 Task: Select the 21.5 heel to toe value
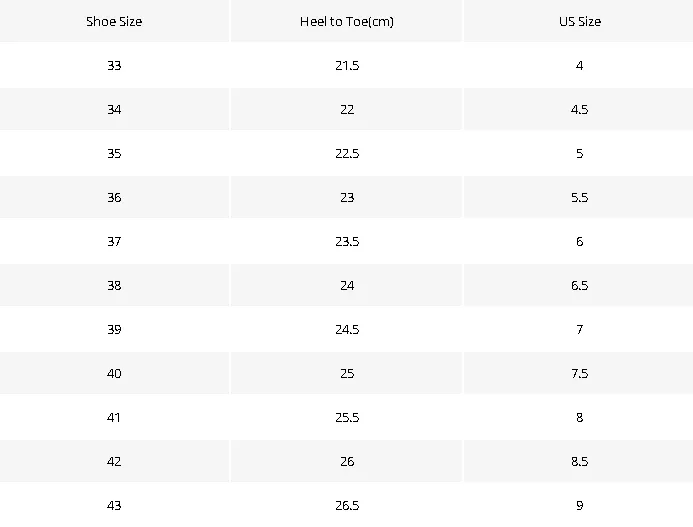click(347, 65)
